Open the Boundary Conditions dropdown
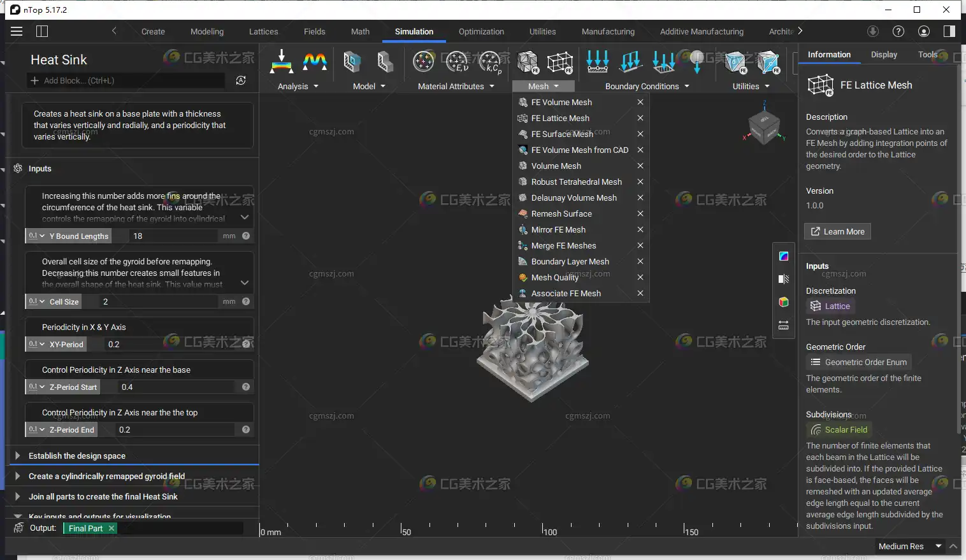This screenshot has width=966, height=560. (x=647, y=86)
